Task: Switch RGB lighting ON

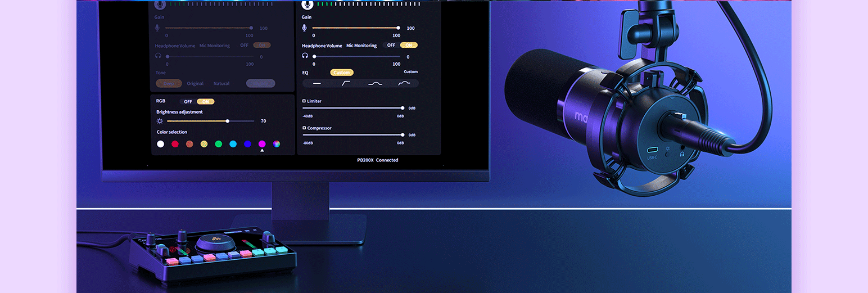Action: tap(205, 102)
